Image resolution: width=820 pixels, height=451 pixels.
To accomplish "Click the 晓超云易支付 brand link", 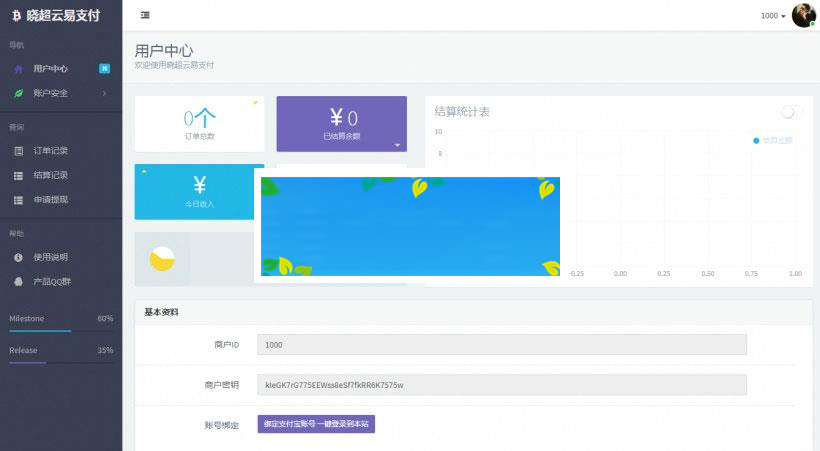I will click(63, 15).
